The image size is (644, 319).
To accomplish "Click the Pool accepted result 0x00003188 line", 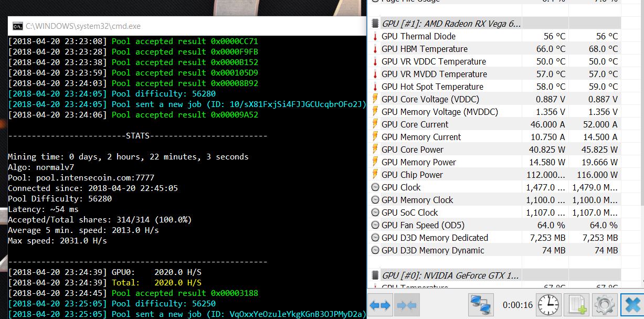I will click(x=133, y=293).
